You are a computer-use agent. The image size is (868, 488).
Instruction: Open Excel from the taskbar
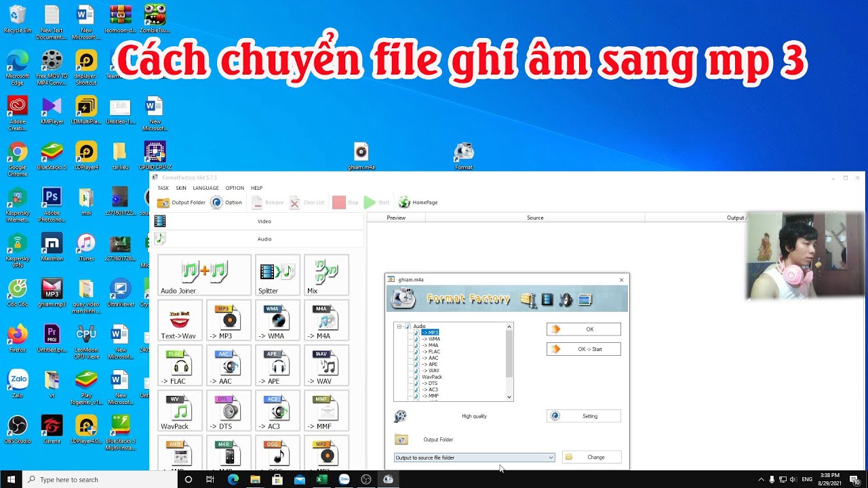(321, 479)
